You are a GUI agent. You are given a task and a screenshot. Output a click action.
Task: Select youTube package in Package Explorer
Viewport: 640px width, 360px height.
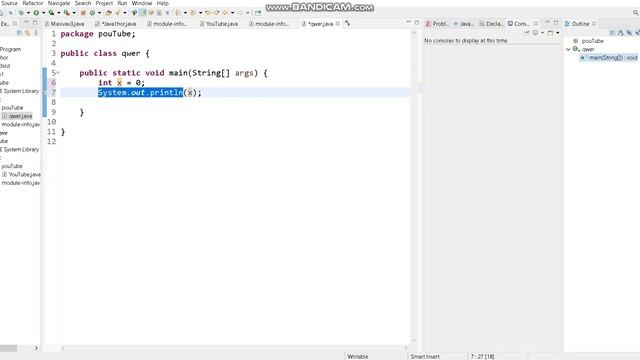12,166
